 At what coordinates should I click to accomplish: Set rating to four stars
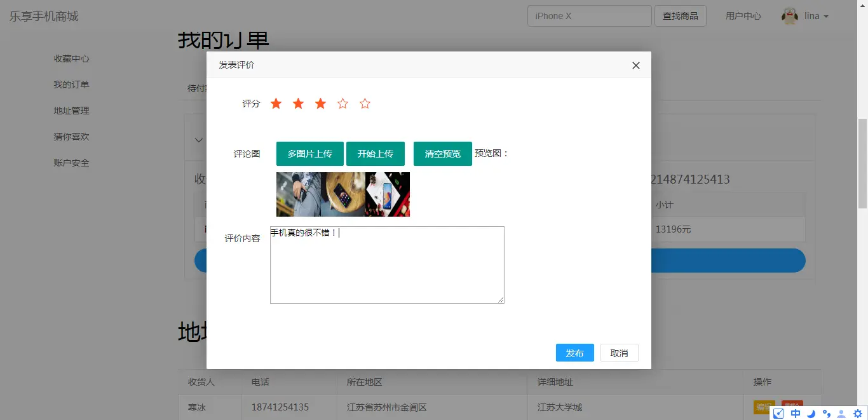342,104
